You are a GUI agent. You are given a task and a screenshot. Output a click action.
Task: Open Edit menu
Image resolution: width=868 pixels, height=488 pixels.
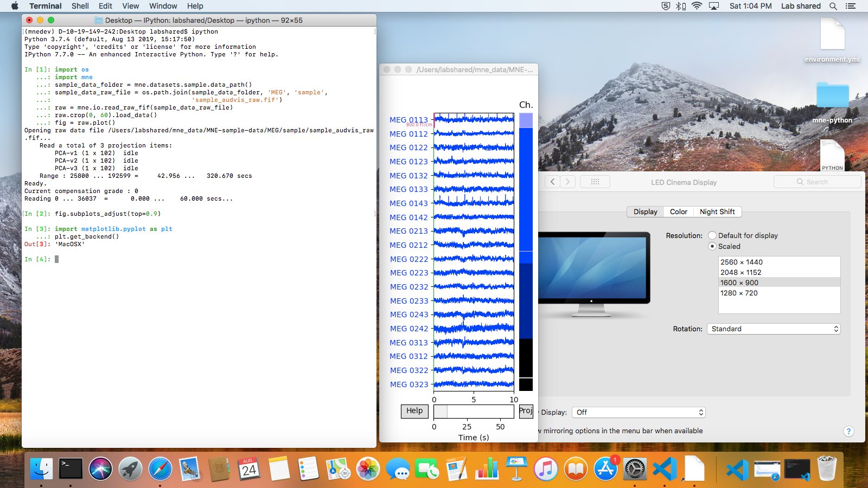(105, 6)
